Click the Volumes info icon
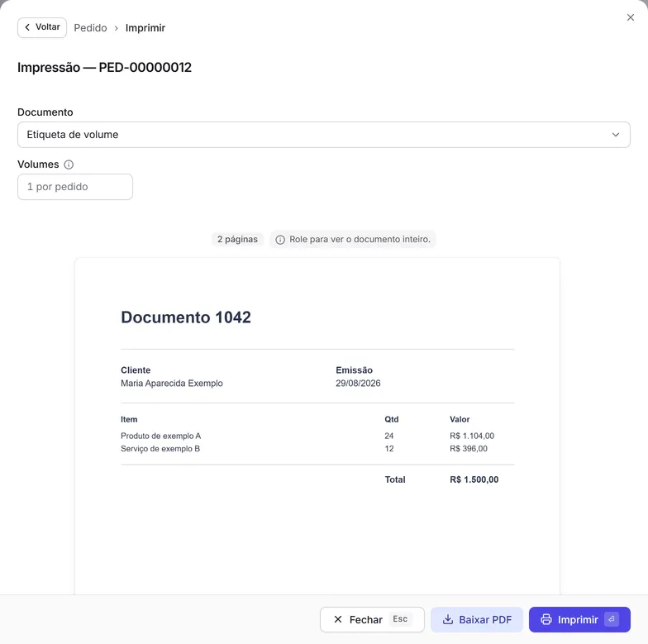Image resolution: width=648 pixels, height=644 pixels. coord(69,165)
